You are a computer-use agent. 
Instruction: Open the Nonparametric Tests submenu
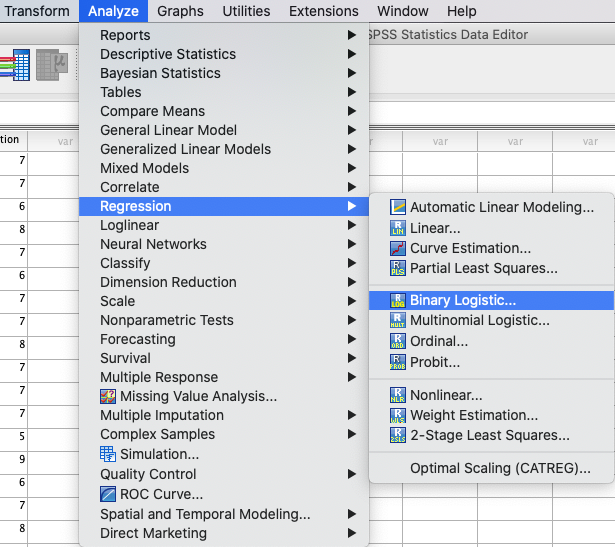[x=224, y=320]
